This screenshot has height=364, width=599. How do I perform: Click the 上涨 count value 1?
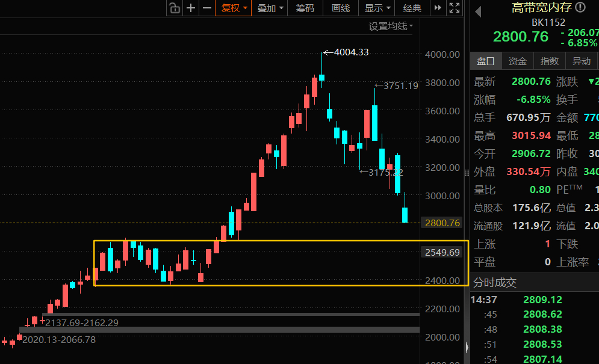coord(547,244)
